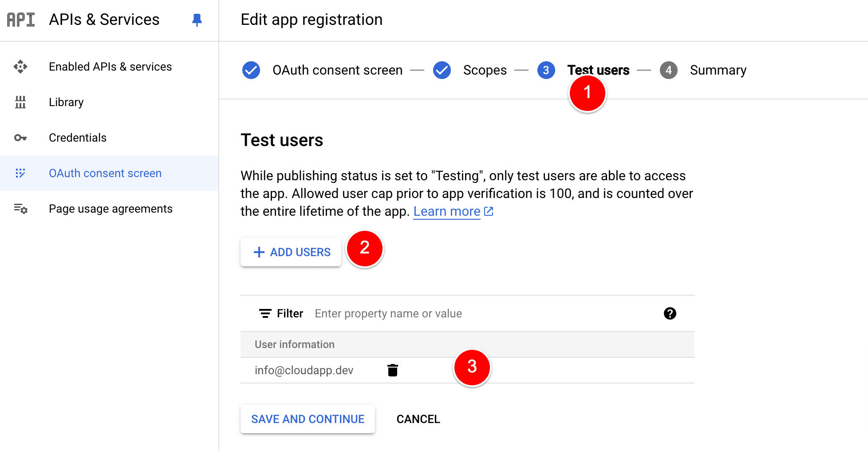Click the Library sidebar icon
868x451 pixels.
point(20,102)
